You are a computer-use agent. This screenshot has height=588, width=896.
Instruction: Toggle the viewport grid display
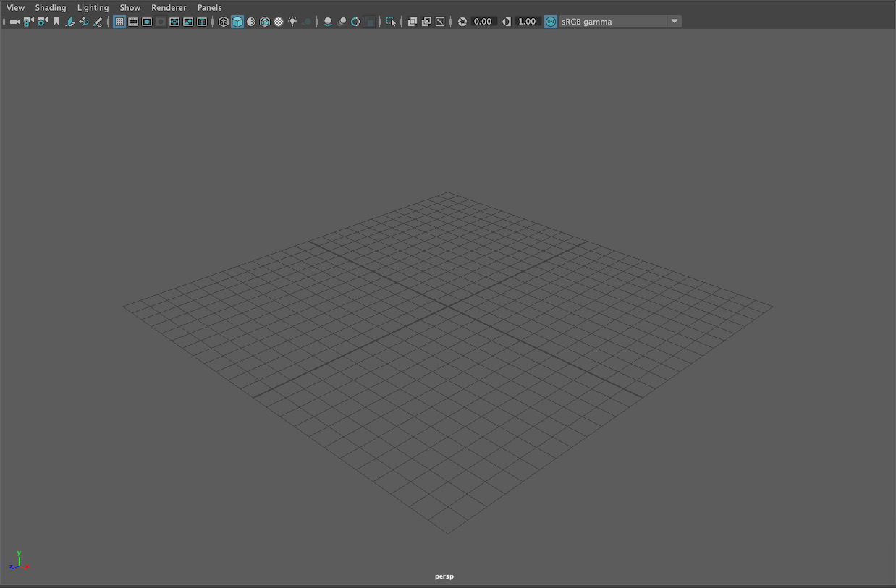click(119, 22)
